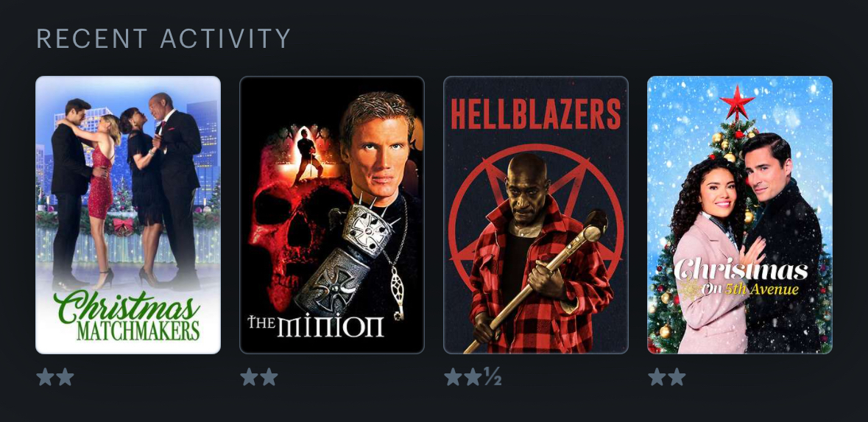Image resolution: width=868 pixels, height=422 pixels.
Task: Click first star under Christmas Matchmakers
Action: point(45,377)
